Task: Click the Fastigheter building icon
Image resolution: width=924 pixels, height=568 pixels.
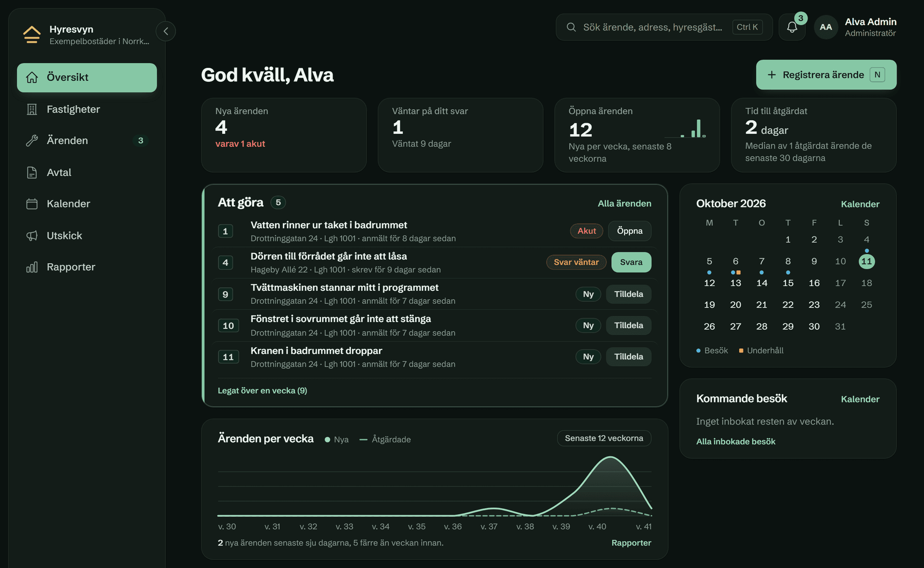Action: [32, 109]
